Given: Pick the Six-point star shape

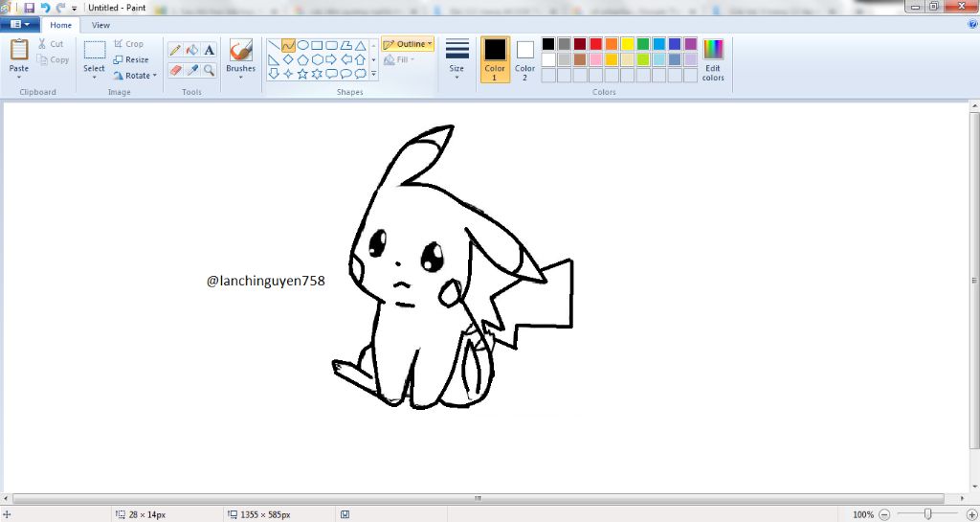Looking at the screenshot, I should point(317,74).
